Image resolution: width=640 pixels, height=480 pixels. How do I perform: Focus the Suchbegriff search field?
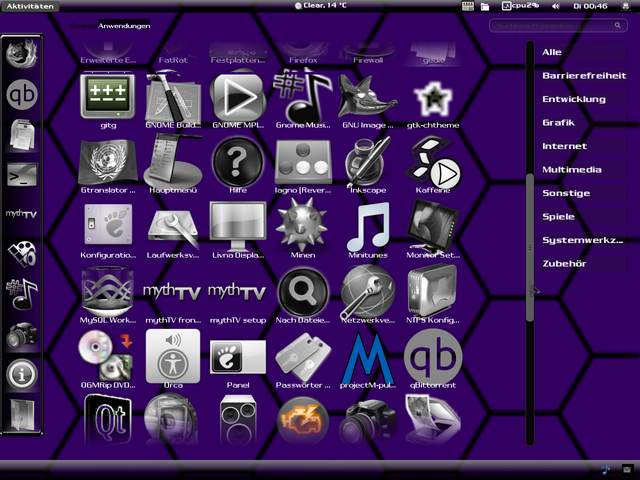pos(558,26)
